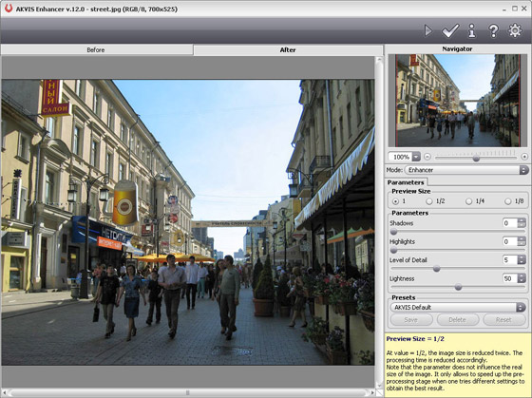Select Preview Size 1/4 radio button
Image resolution: width=532 pixels, height=398 pixels.
(468, 201)
